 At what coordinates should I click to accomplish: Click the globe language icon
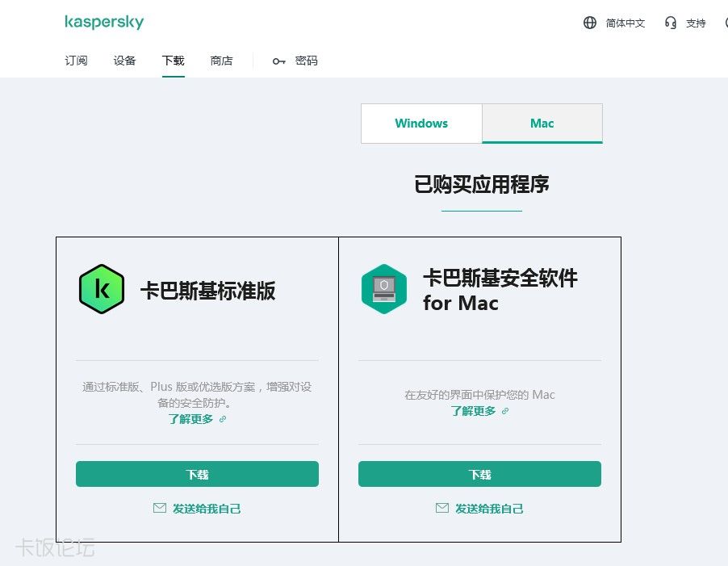590,23
